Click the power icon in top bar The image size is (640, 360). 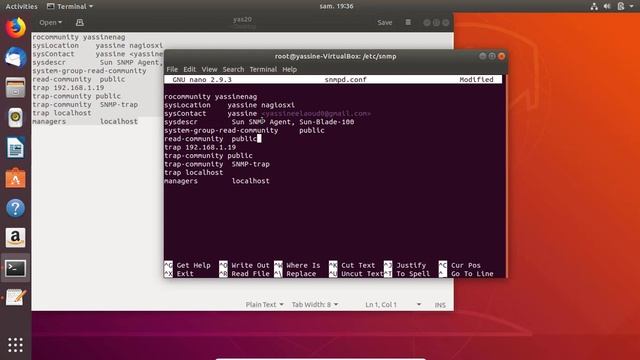[621, 6]
